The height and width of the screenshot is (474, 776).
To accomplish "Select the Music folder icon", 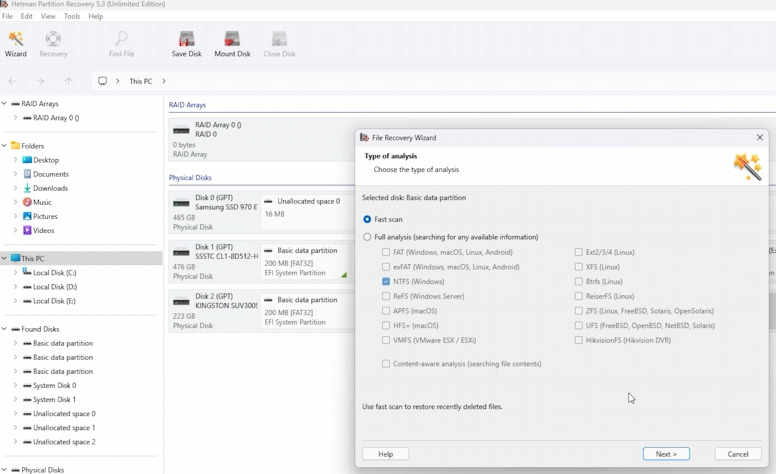I will point(27,202).
